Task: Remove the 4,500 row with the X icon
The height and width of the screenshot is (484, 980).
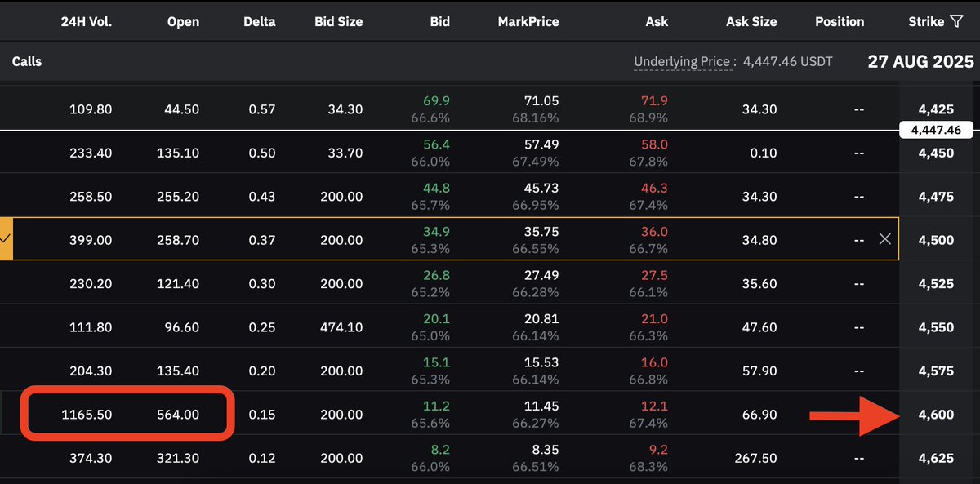Action: 884,239
